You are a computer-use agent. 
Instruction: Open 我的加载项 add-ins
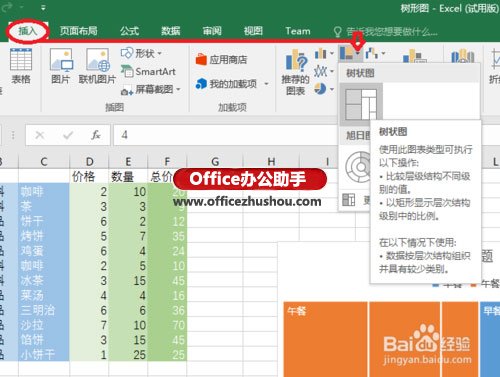[x=227, y=84]
